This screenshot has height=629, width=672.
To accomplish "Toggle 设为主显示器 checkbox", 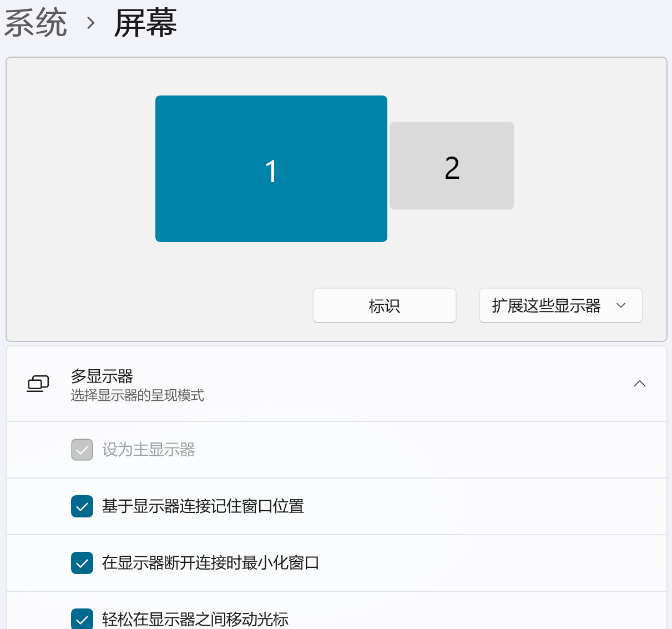I will tap(82, 450).
